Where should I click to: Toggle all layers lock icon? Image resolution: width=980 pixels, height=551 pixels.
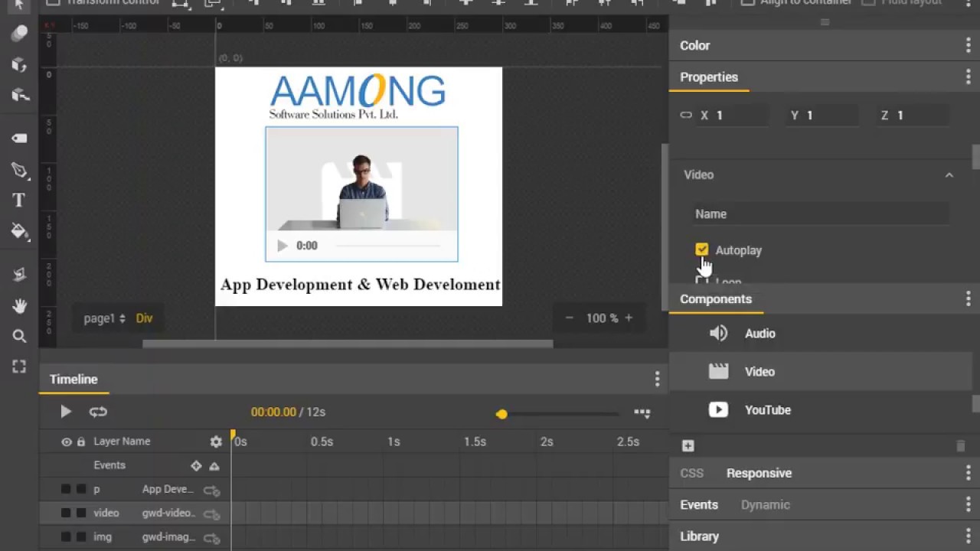coord(81,442)
